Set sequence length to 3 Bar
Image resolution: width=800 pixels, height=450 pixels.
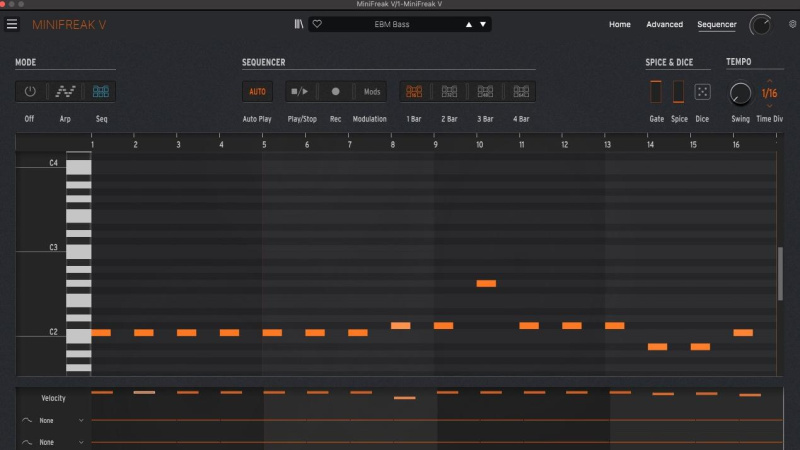click(485, 91)
